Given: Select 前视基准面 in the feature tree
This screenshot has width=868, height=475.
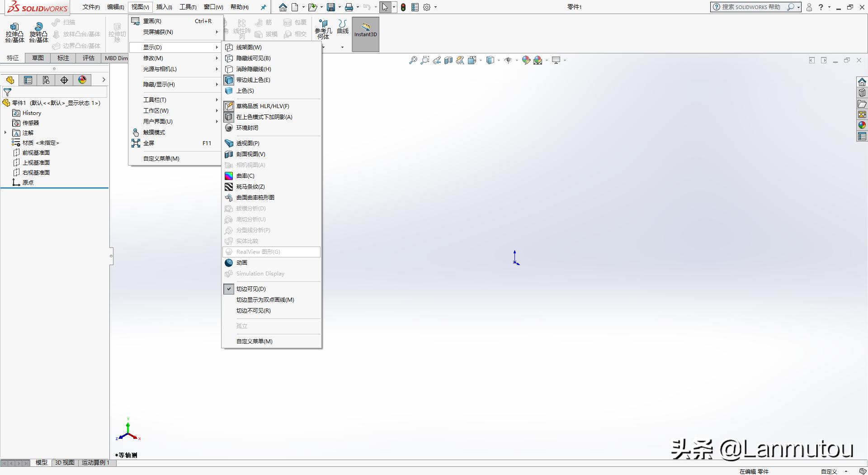Looking at the screenshot, I should (37, 152).
